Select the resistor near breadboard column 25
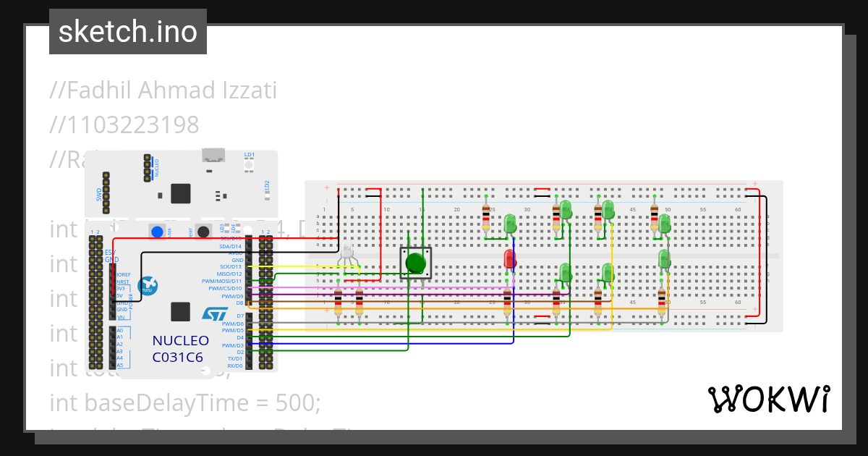Screen dimensions: 868x456 pos(486,218)
